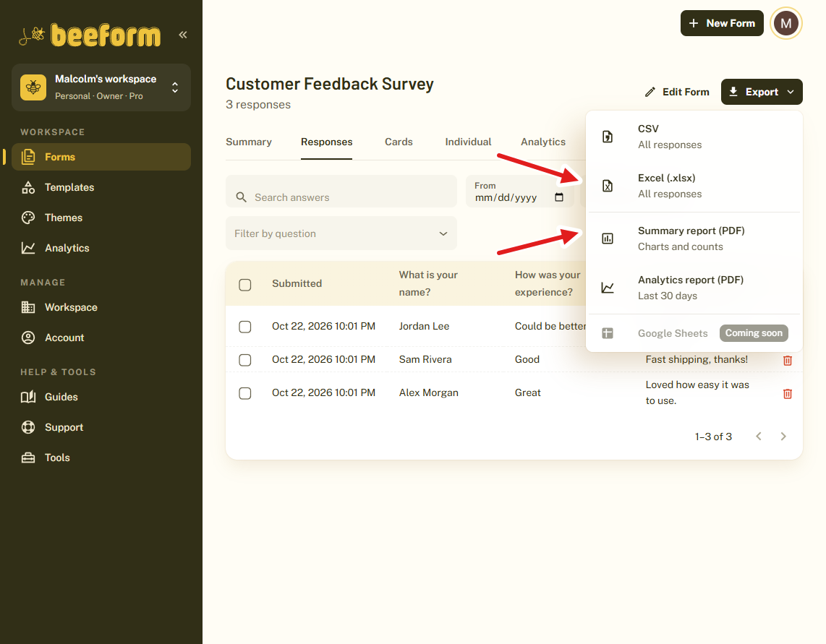
Task: Toggle the Export dropdown menu
Action: pyautogui.click(x=762, y=92)
